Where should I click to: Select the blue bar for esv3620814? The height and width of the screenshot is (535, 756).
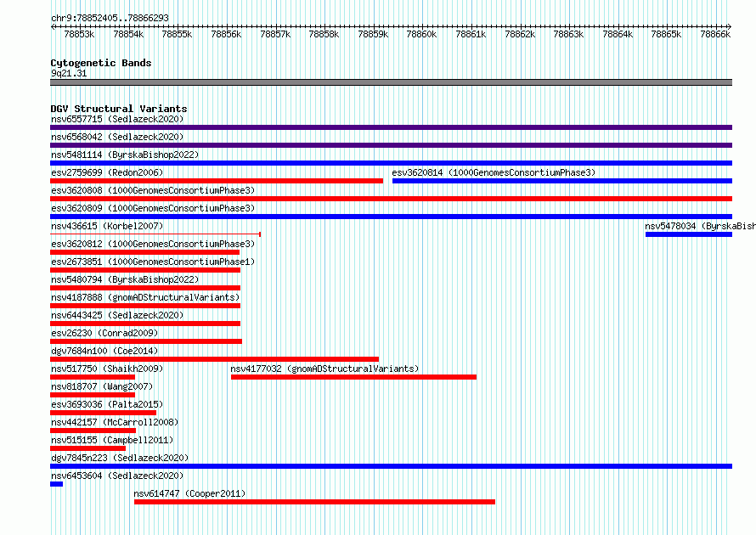(562, 181)
